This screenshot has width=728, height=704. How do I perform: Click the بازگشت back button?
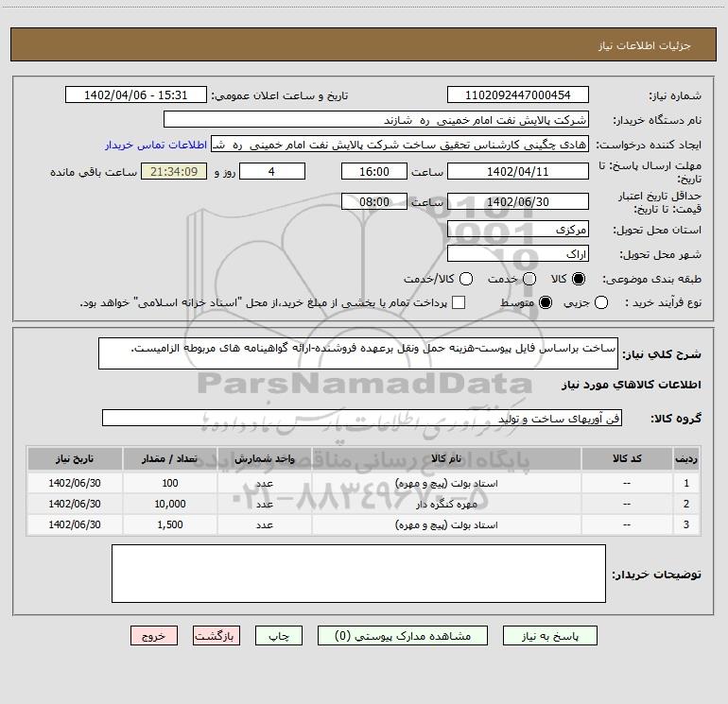click(x=217, y=636)
